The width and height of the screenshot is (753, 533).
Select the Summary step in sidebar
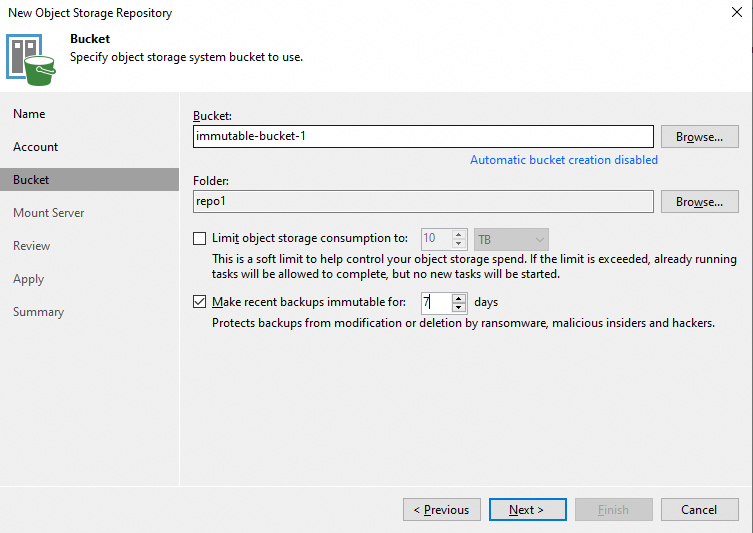[x=38, y=312]
